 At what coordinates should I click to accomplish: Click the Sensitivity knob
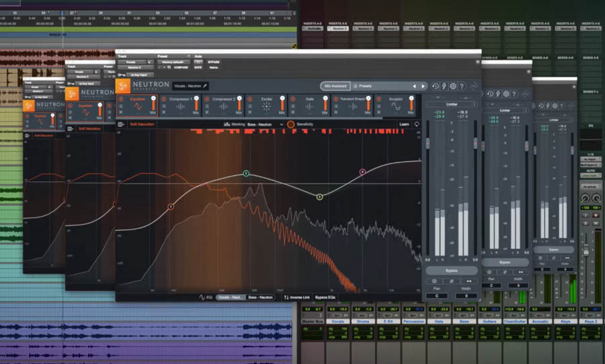[x=290, y=124]
